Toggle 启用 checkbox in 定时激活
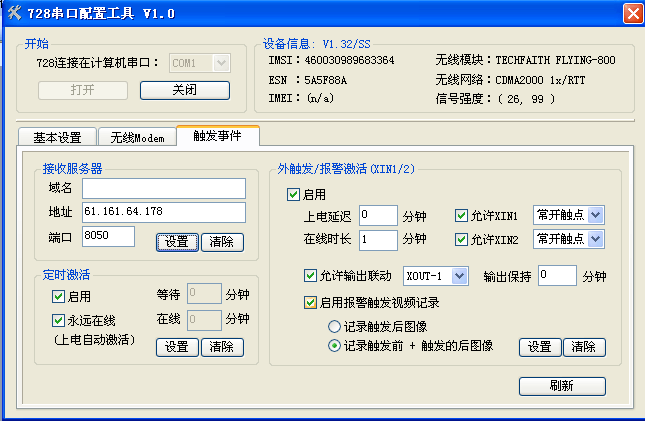The height and width of the screenshot is (421, 645). pyautogui.click(x=59, y=297)
